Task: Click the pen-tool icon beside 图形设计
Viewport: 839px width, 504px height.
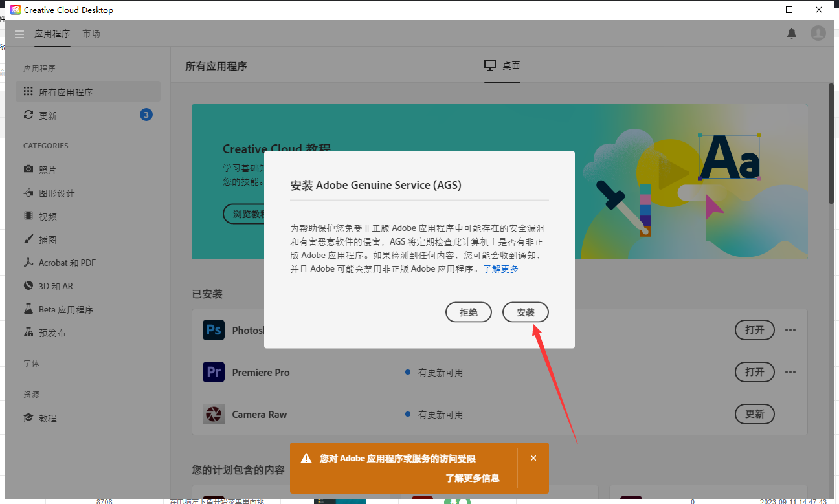Action: pyautogui.click(x=28, y=193)
